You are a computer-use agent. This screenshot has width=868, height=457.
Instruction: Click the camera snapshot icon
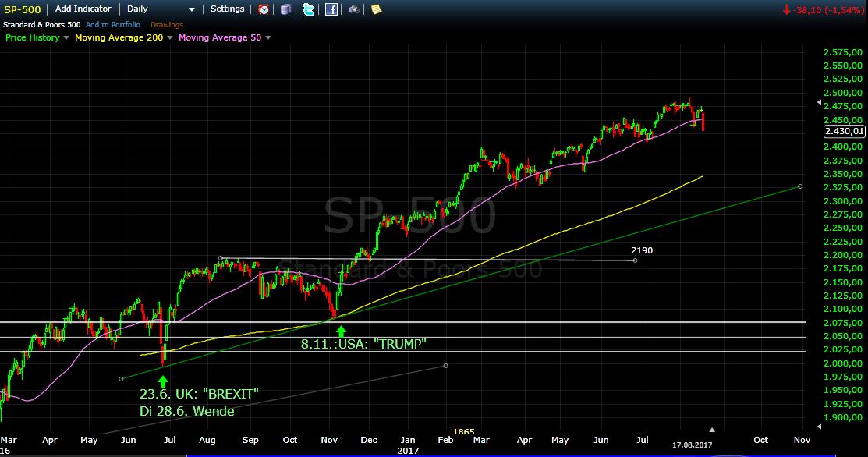354,9
